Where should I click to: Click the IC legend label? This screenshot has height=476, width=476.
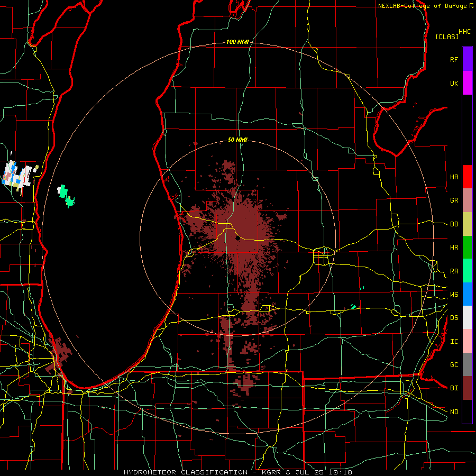pyautogui.click(x=454, y=341)
